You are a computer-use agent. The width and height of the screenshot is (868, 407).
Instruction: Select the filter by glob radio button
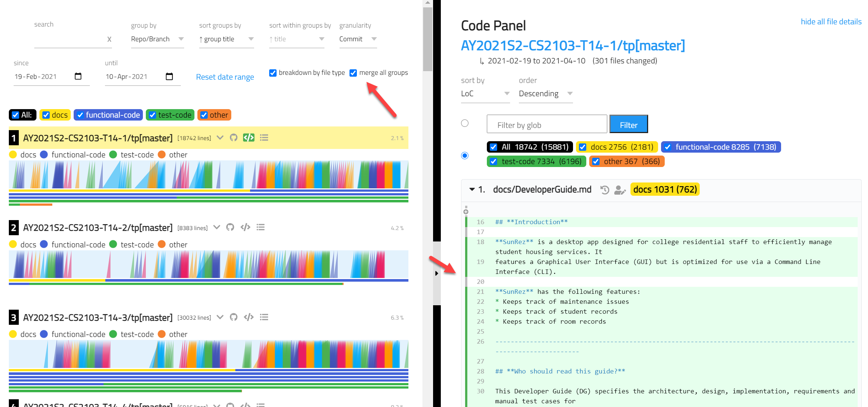464,124
